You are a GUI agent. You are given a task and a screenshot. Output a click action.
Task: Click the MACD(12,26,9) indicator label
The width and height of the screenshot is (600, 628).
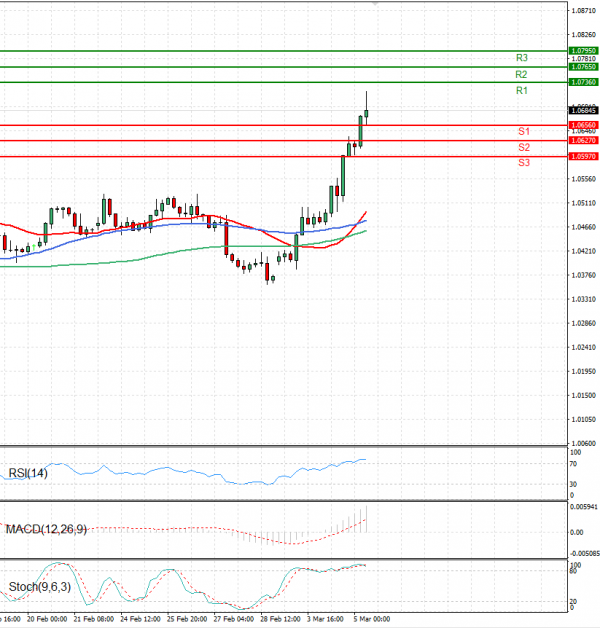[46, 529]
